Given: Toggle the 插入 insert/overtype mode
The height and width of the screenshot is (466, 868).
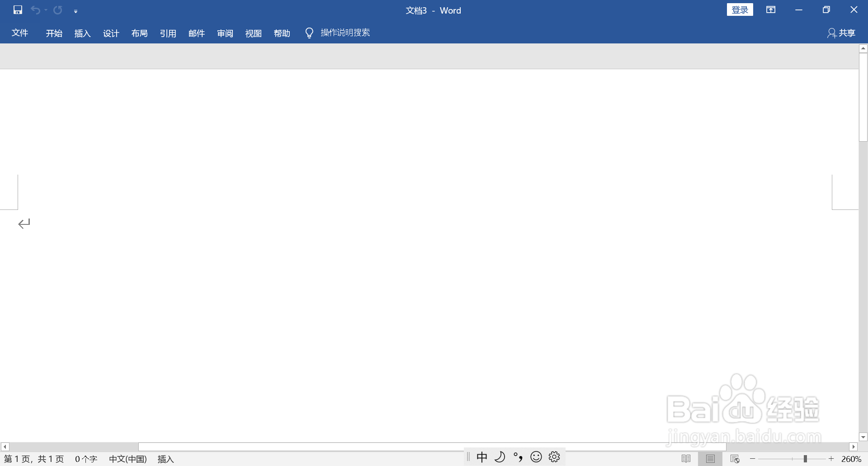Looking at the screenshot, I should (166, 459).
